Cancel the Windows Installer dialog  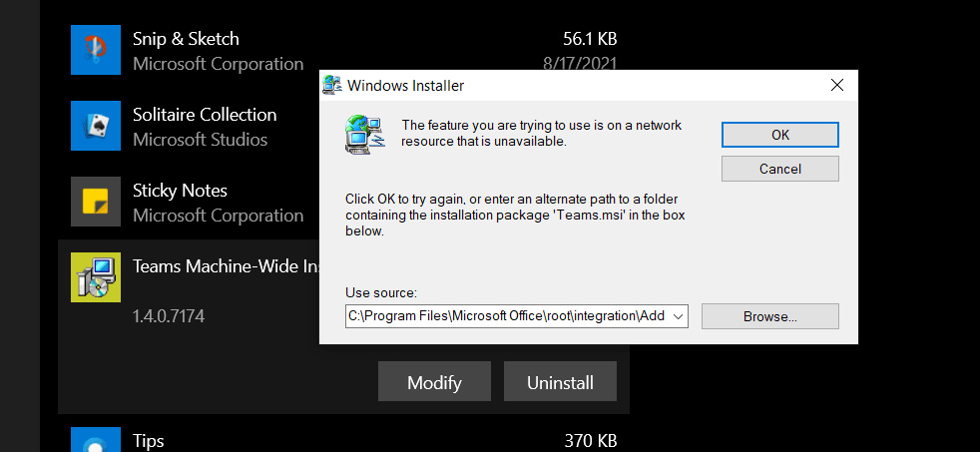(x=780, y=169)
